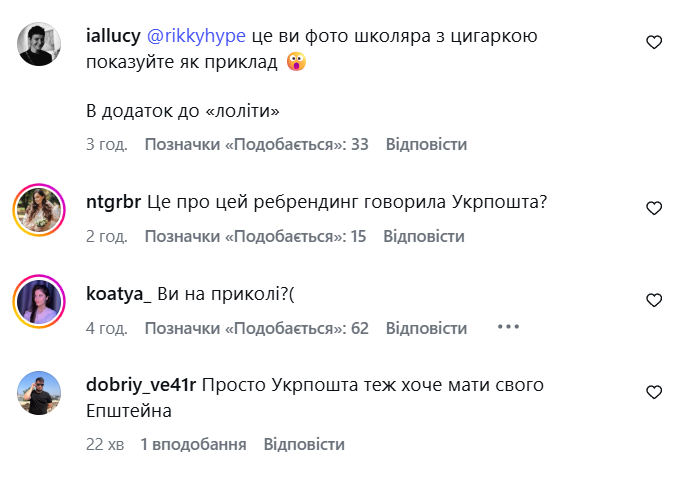
Task: Click Відповісти under ntgrbr's comment
Action: click(x=424, y=236)
